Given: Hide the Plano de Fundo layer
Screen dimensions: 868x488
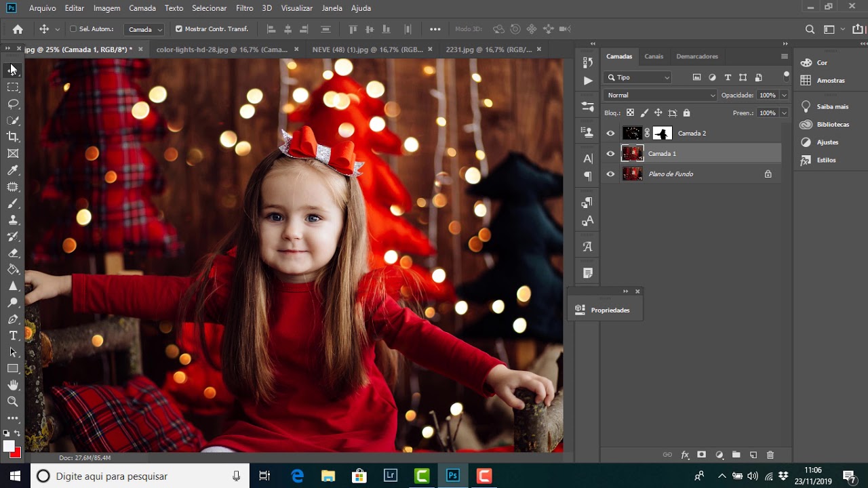Looking at the screenshot, I should pos(610,174).
